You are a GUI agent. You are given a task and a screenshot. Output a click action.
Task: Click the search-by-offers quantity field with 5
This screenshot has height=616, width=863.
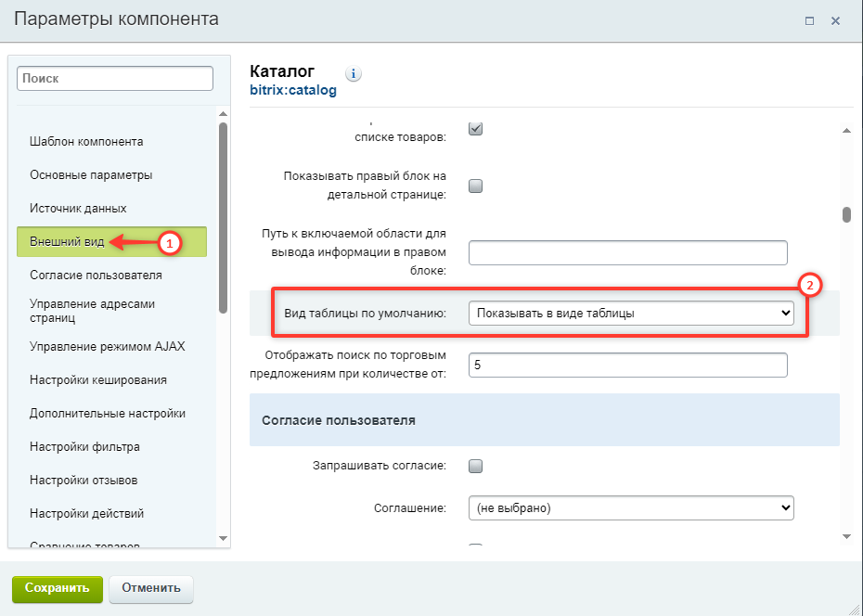[628, 366]
